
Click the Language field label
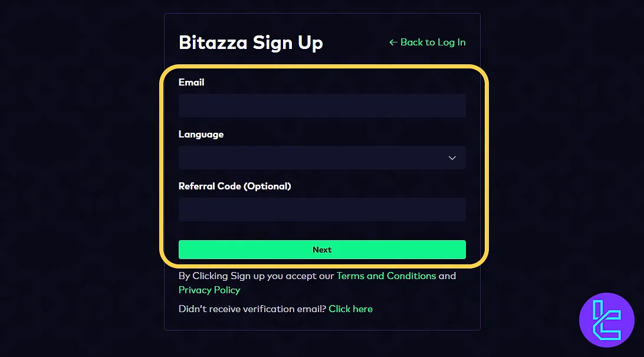(201, 135)
